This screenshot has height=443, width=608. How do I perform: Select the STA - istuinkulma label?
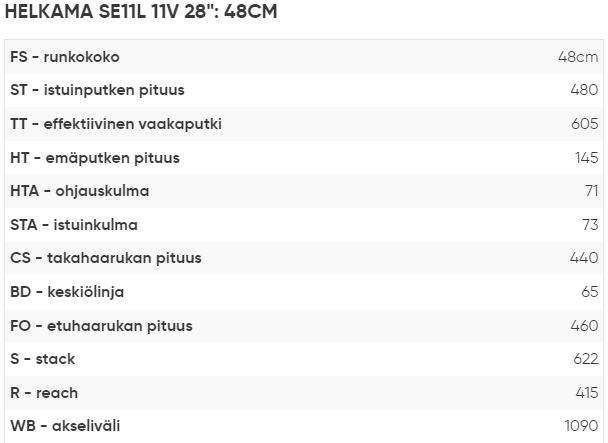click(74, 225)
